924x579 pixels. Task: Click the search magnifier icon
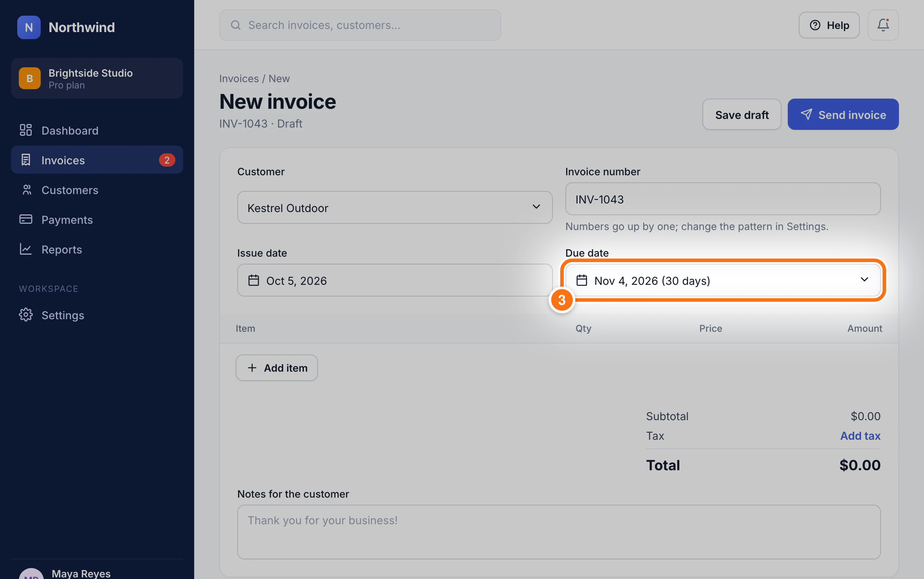tap(236, 25)
